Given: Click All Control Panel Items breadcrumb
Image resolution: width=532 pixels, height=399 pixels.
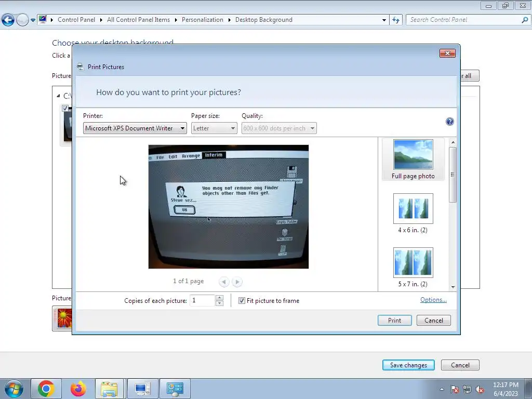Looking at the screenshot, I should [138, 20].
